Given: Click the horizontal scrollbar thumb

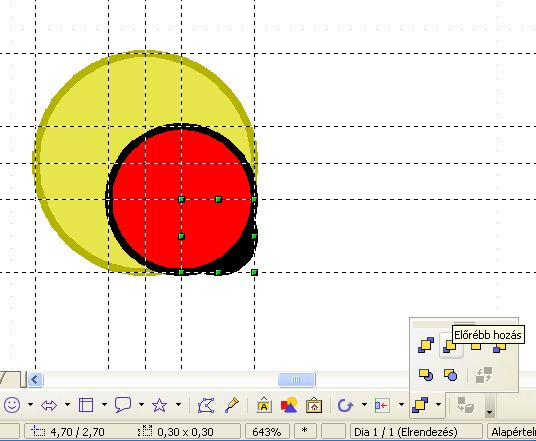Looking at the screenshot, I should pos(296,379).
